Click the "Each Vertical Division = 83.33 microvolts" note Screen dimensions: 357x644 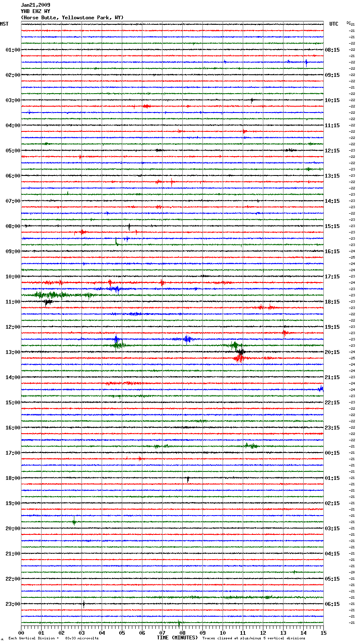coord(54,638)
